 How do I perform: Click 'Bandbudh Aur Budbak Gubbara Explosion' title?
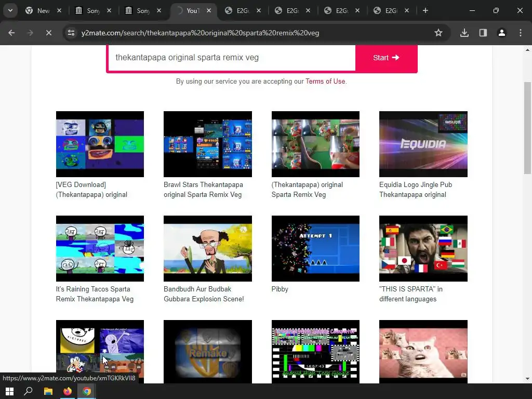pyautogui.click(x=204, y=294)
